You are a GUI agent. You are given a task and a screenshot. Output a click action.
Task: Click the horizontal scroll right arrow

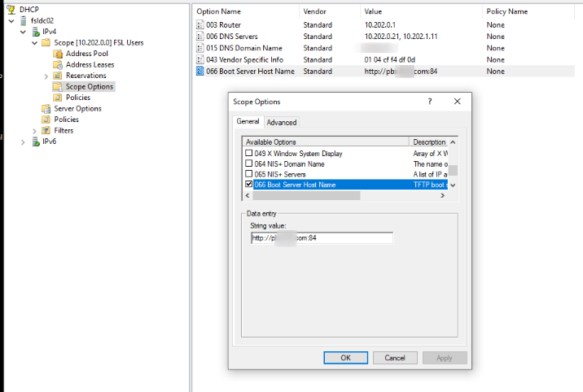click(442, 196)
